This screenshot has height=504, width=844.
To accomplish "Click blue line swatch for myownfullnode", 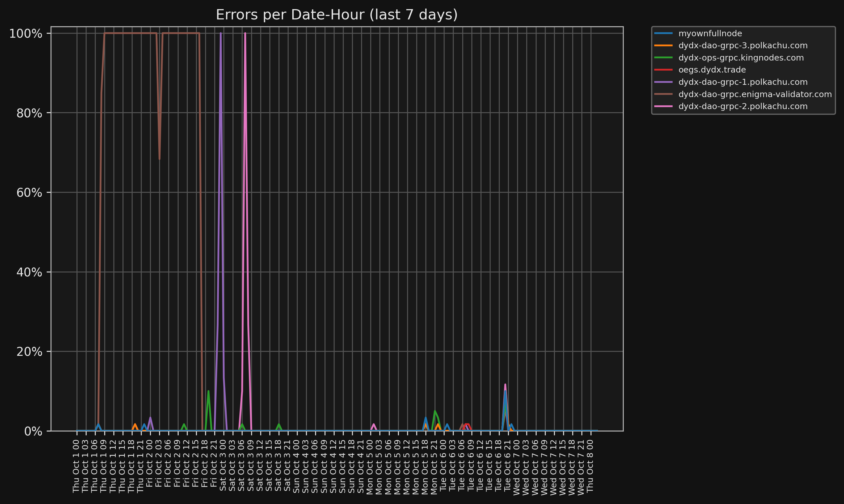I will (x=663, y=33).
